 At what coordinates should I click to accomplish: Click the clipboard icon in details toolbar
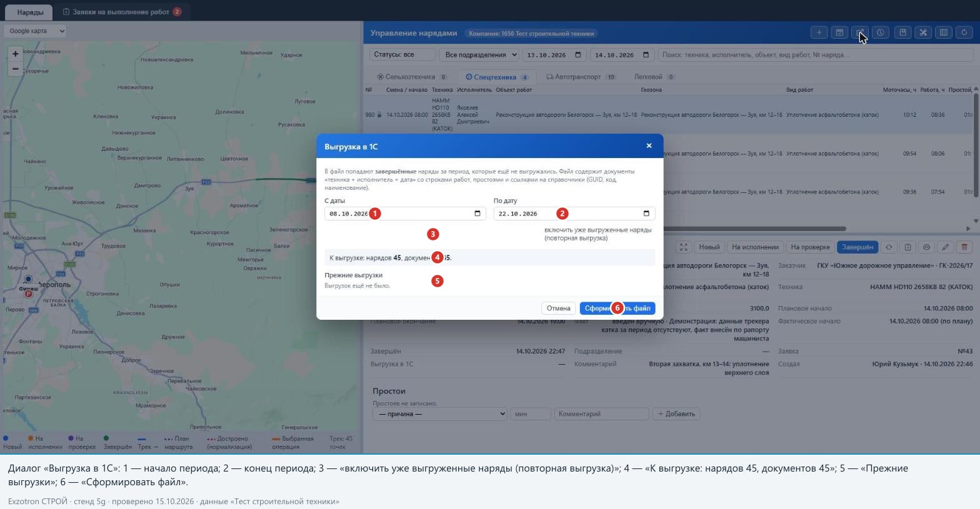(x=907, y=247)
